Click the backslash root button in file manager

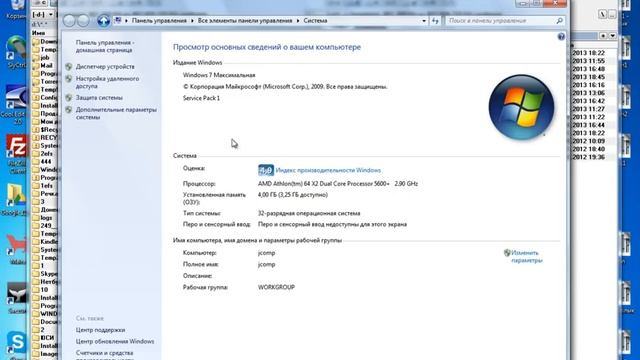tap(602, 15)
